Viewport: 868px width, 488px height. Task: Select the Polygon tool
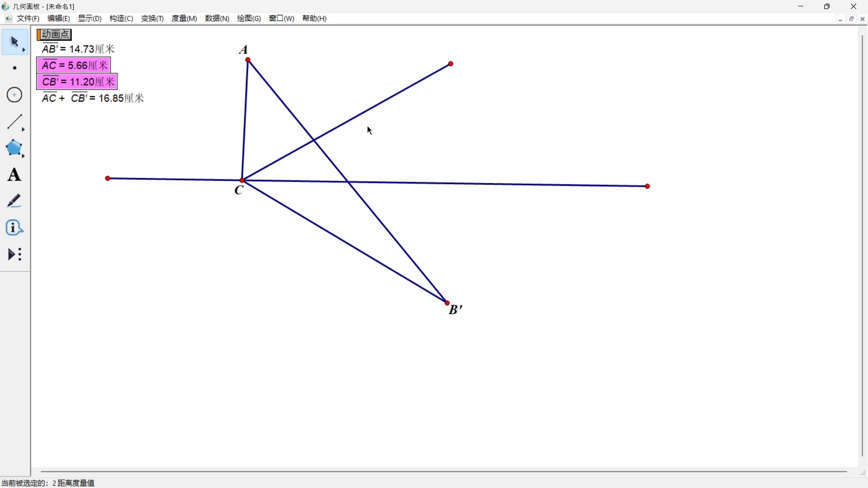coord(15,148)
